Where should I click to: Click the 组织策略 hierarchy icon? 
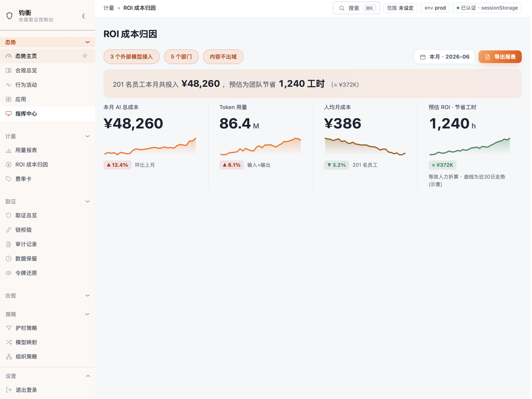click(x=9, y=357)
